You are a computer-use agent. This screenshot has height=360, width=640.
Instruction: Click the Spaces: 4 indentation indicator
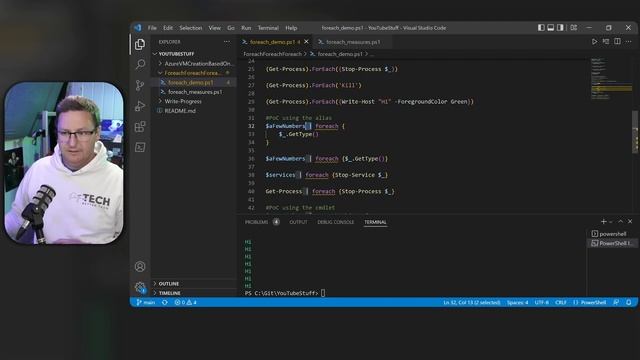click(517, 302)
